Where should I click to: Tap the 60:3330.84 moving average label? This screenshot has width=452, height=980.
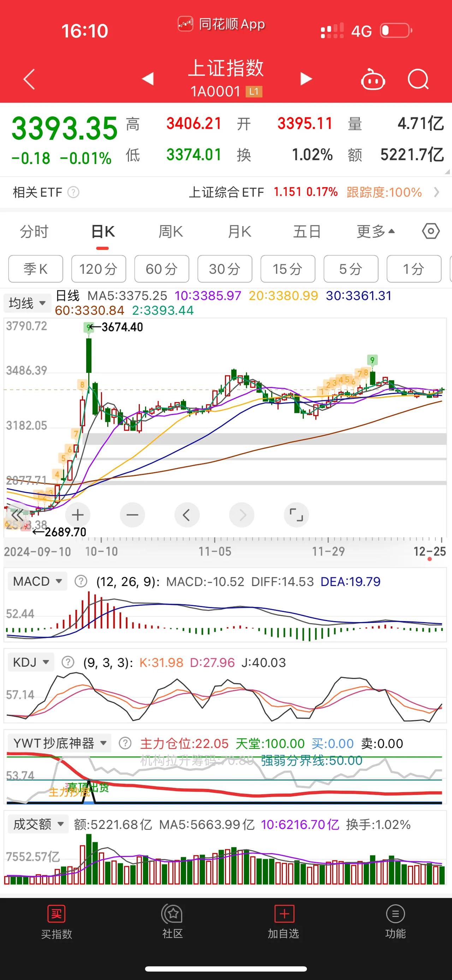coord(89,311)
